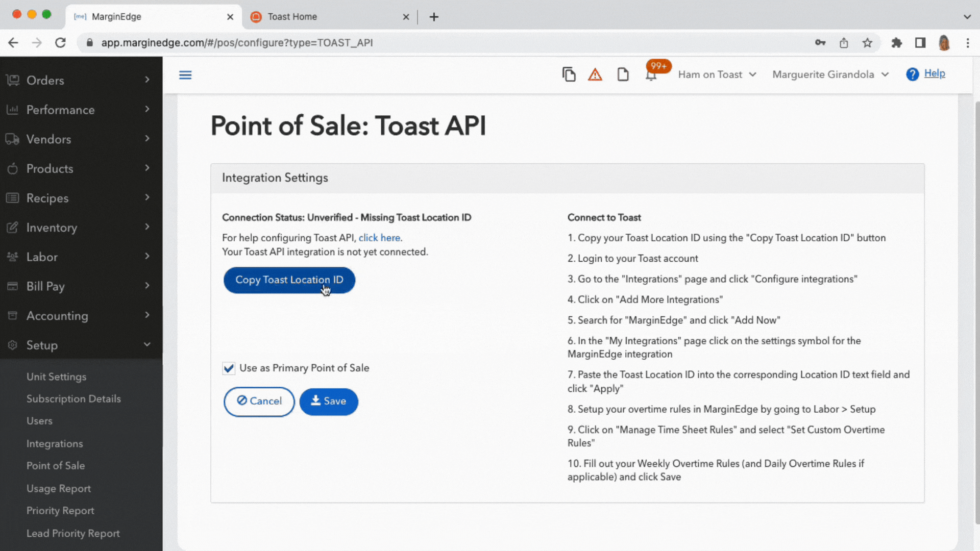The image size is (980, 551).
Task: Open Subscription Details submenu item
Action: coord(73,399)
